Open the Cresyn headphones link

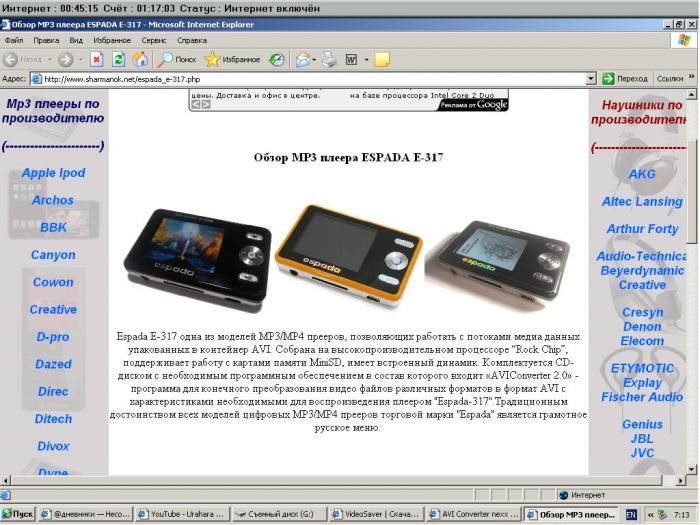point(642,312)
